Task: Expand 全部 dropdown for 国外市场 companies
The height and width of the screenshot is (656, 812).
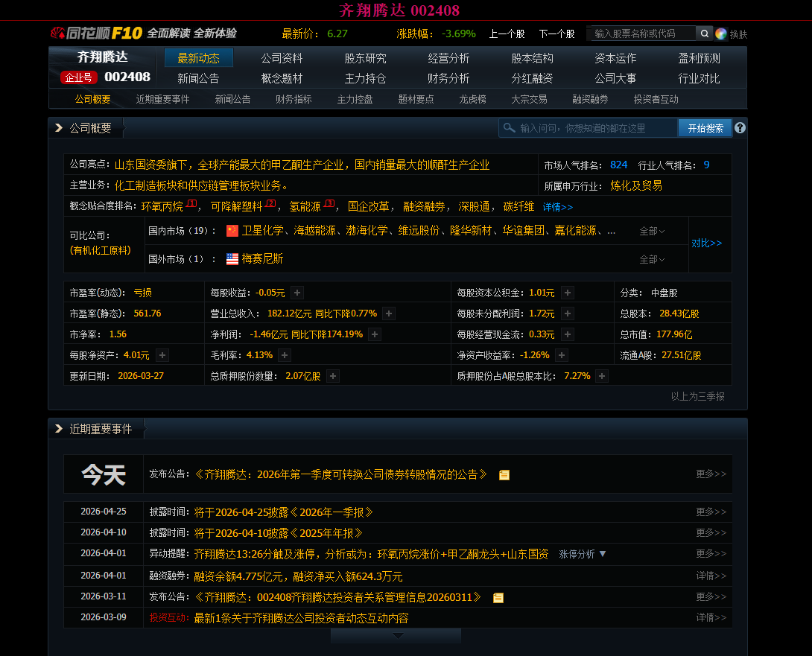Action: pyautogui.click(x=652, y=259)
